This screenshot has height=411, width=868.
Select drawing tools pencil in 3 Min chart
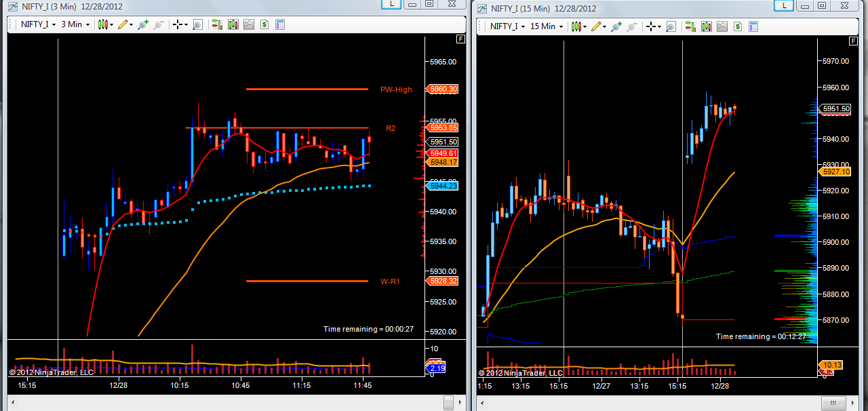click(122, 24)
